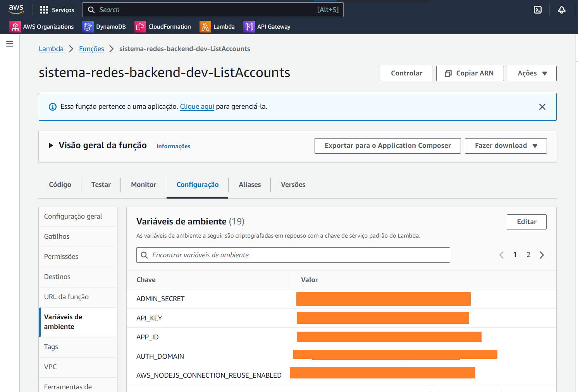The width and height of the screenshot is (578, 392).
Task: Open the left navigation hamburger menu
Action: [x=10, y=44]
